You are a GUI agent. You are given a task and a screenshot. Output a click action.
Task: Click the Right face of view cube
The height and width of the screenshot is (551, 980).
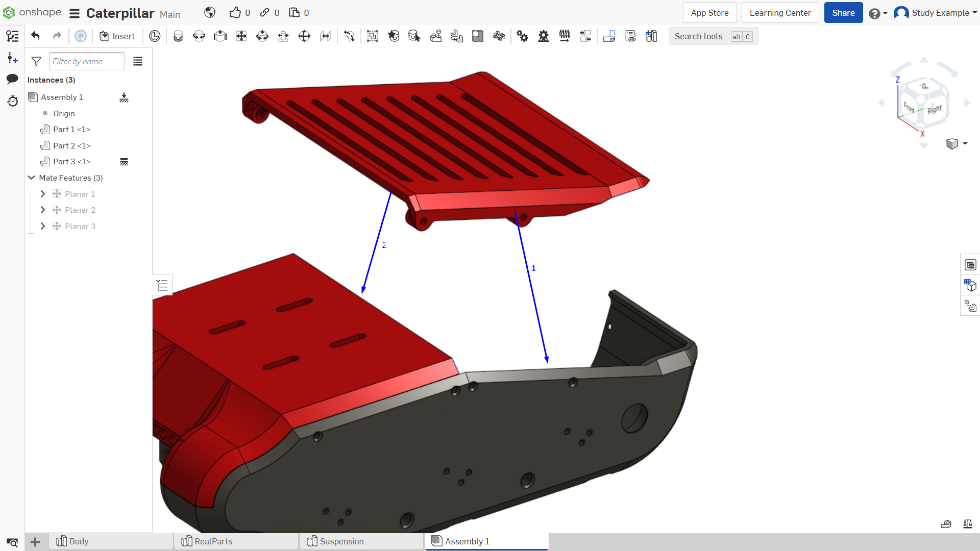[935, 109]
